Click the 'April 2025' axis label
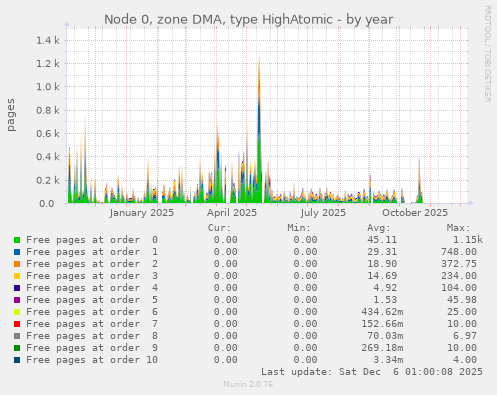Image resolution: width=497 pixels, height=395 pixels. click(x=232, y=213)
